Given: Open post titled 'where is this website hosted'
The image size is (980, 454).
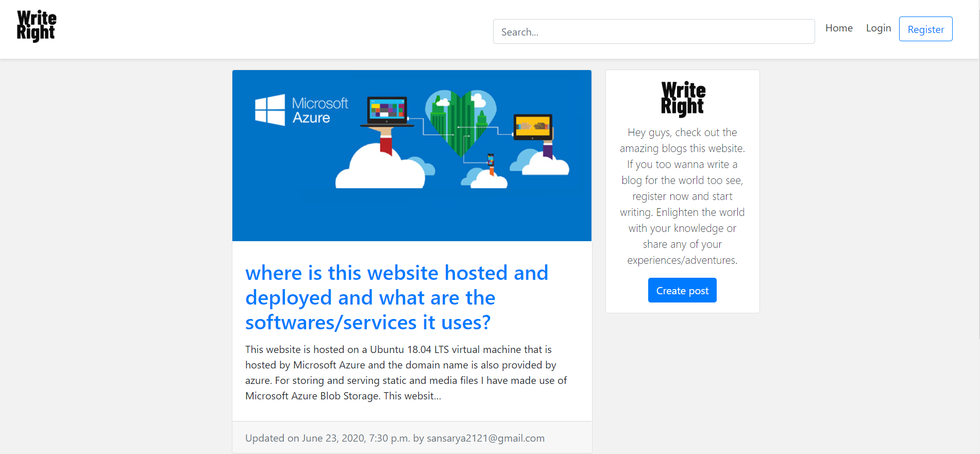Looking at the screenshot, I should (x=397, y=297).
